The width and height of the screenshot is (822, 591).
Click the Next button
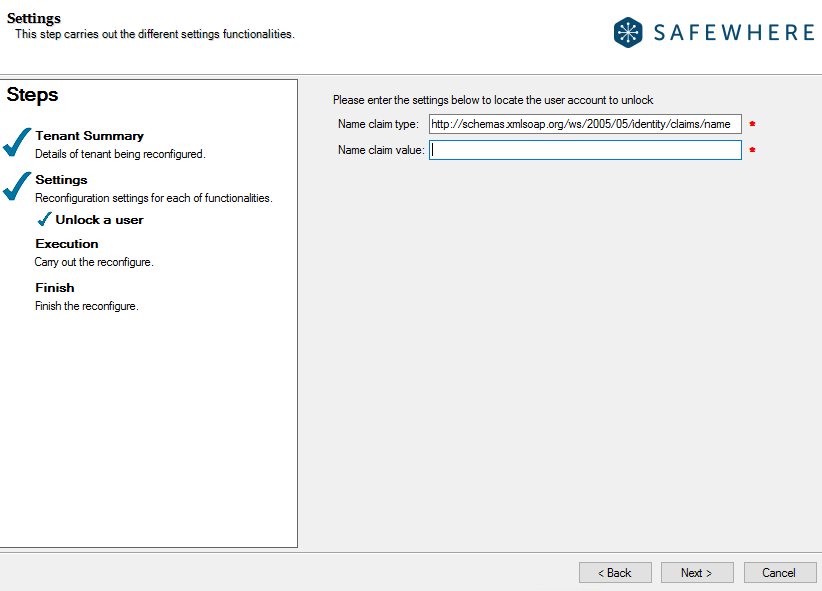tap(697, 573)
